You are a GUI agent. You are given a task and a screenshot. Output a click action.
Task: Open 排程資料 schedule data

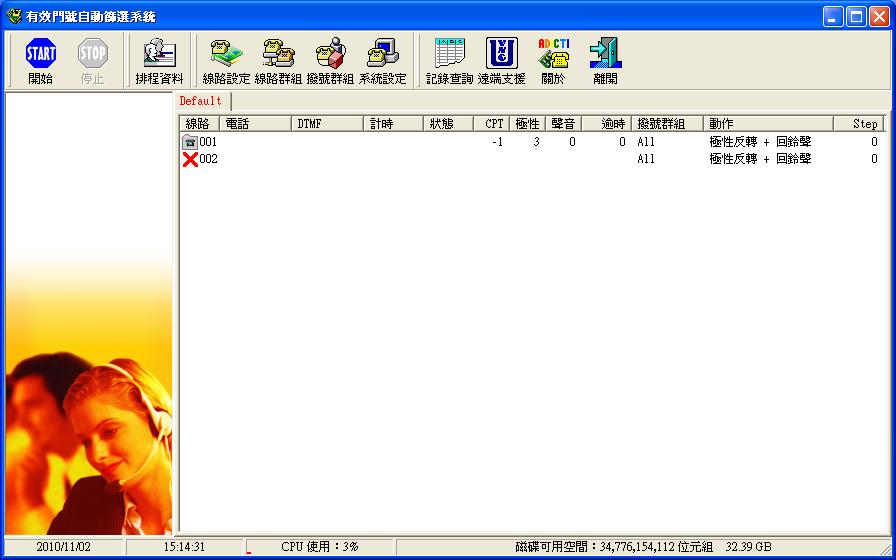pyautogui.click(x=159, y=61)
